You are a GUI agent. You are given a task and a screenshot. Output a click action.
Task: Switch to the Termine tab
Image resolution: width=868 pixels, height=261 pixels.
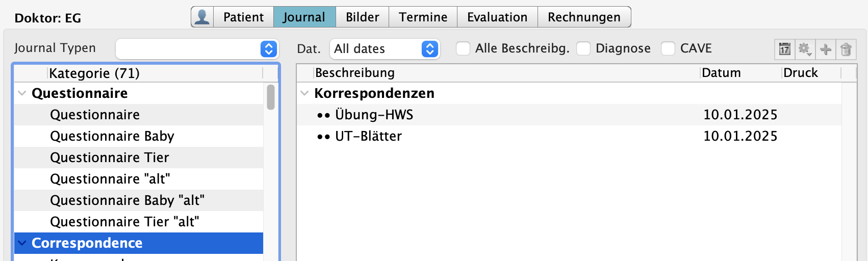(x=423, y=17)
